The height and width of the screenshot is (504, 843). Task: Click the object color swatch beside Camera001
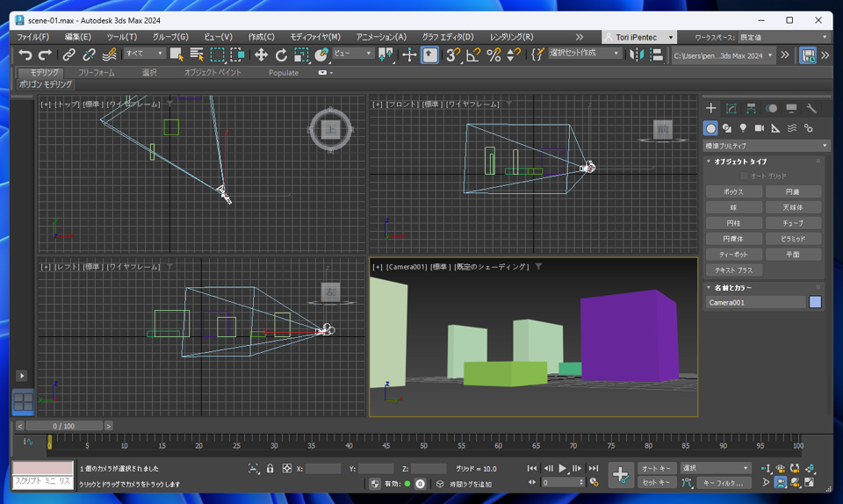tap(815, 302)
